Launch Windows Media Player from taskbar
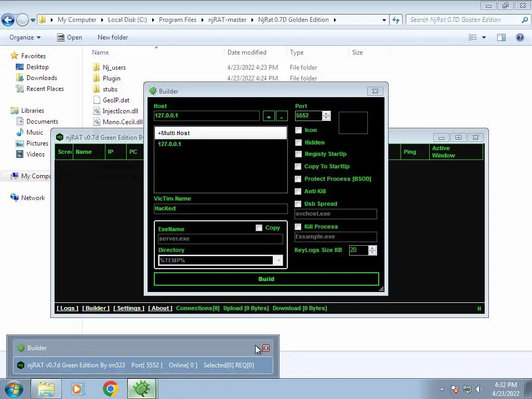 [x=77, y=389]
